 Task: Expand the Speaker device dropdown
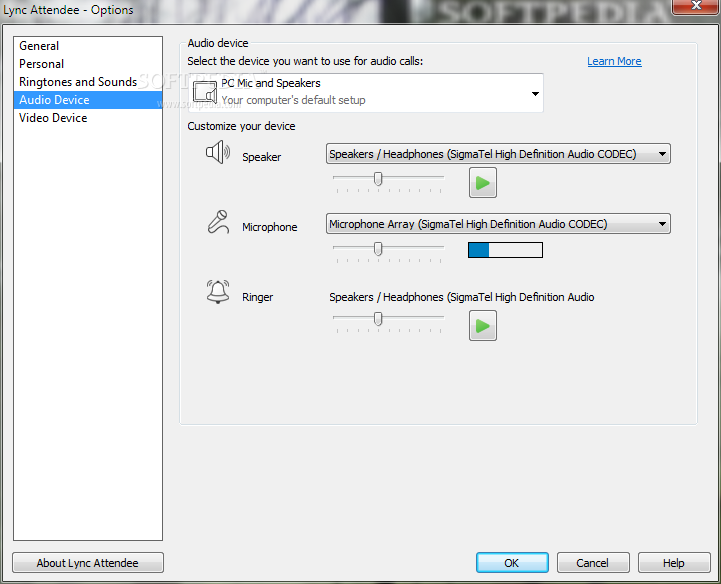tap(498, 154)
